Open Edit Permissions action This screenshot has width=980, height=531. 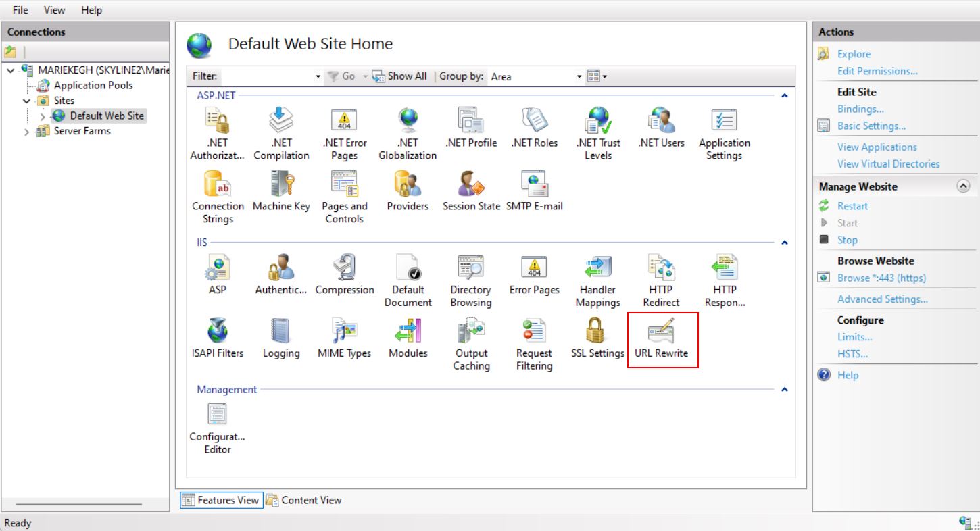point(877,71)
